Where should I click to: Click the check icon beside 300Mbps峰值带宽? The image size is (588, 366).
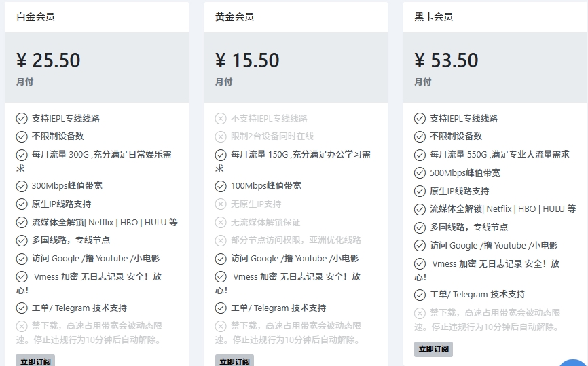click(22, 186)
